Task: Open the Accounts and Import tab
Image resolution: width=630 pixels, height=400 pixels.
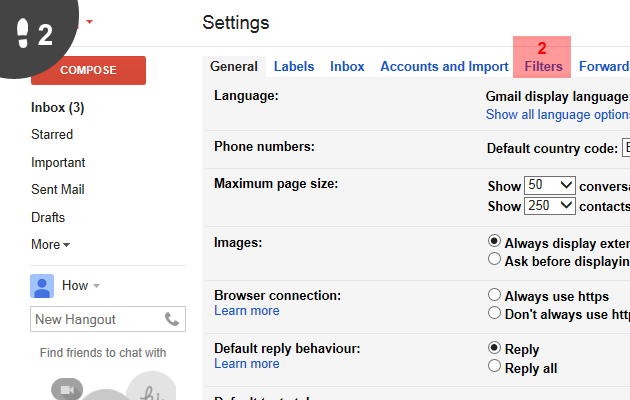Action: (x=444, y=66)
